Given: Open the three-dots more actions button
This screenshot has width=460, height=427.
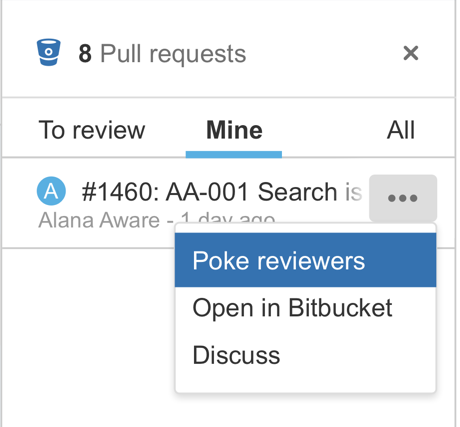Looking at the screenshot, I should tap(403, 198).
